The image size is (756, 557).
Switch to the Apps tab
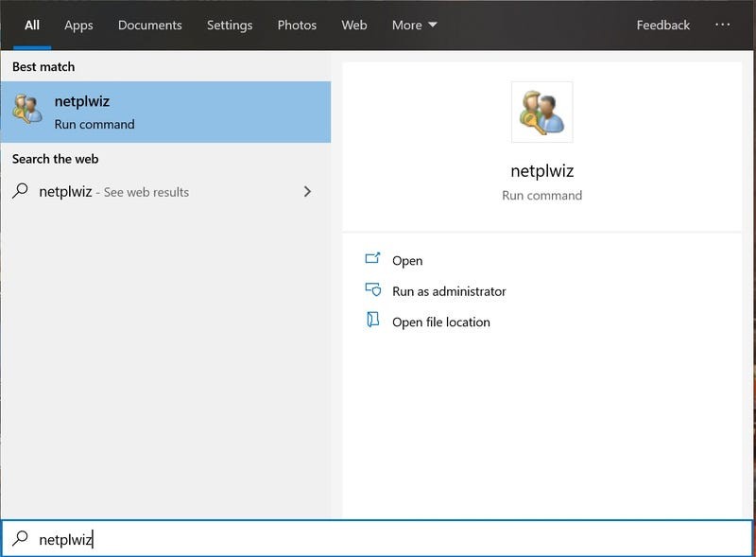pyautogui.click(x=78, y=25)
